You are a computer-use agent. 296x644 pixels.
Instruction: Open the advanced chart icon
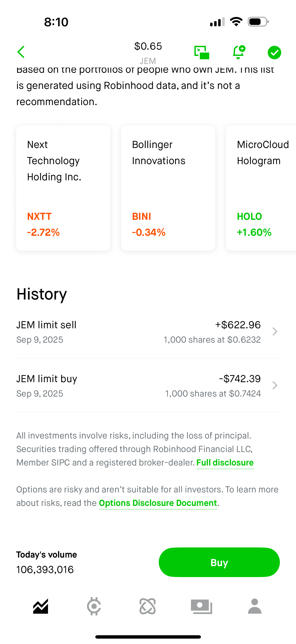pos(202,53)
